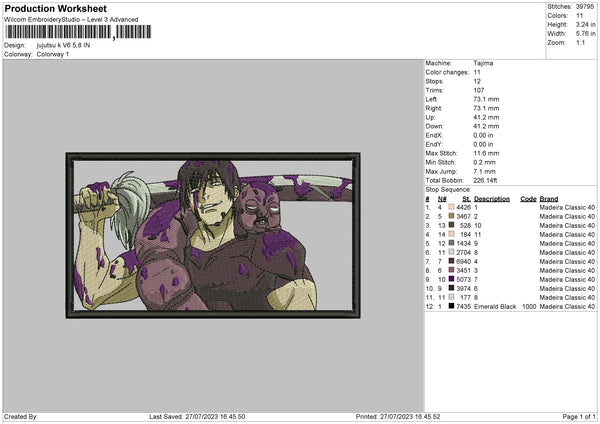Select stitch count 3467 in stop 2
The width and height of the screenshot is (600, 424).
[x=463, y=216]
